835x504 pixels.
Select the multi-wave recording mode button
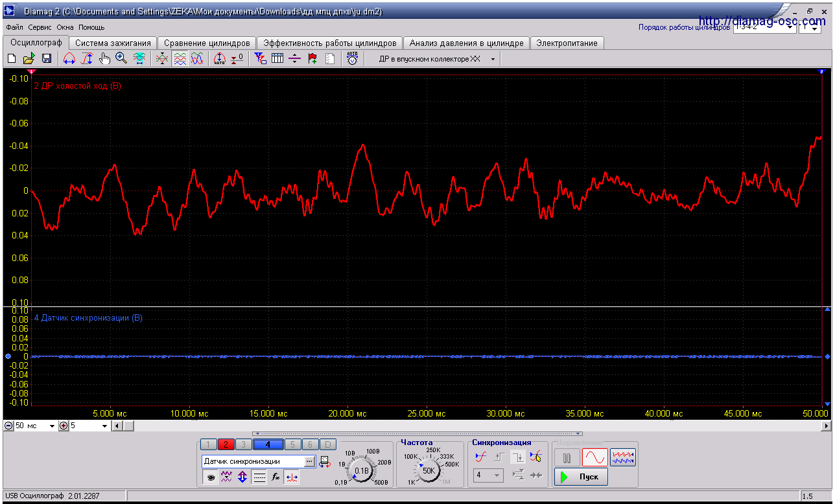pos(623,457)
